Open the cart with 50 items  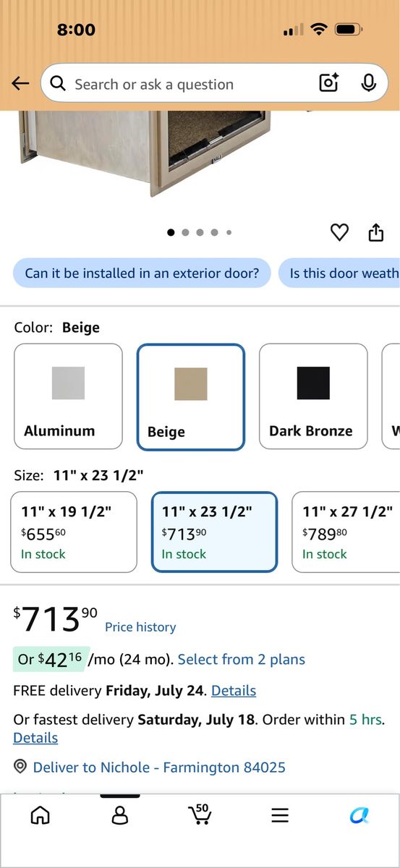click(x=200, y=814)
